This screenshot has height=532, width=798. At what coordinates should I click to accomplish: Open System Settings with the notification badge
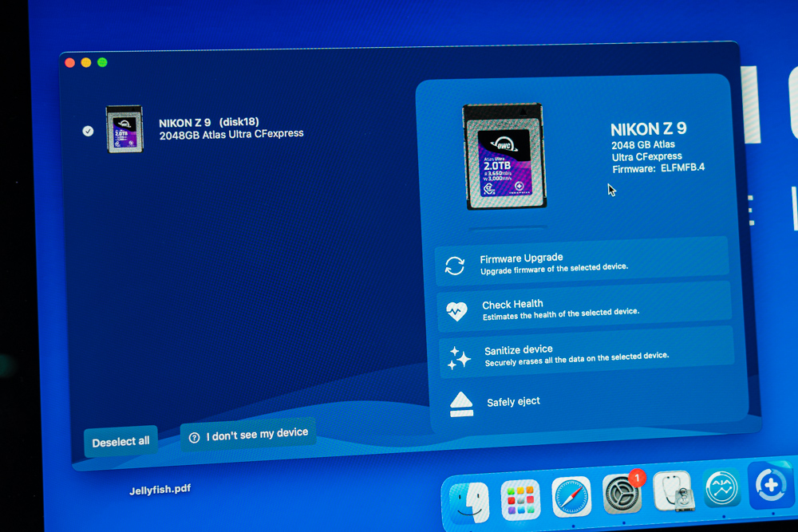pos(622,494)
